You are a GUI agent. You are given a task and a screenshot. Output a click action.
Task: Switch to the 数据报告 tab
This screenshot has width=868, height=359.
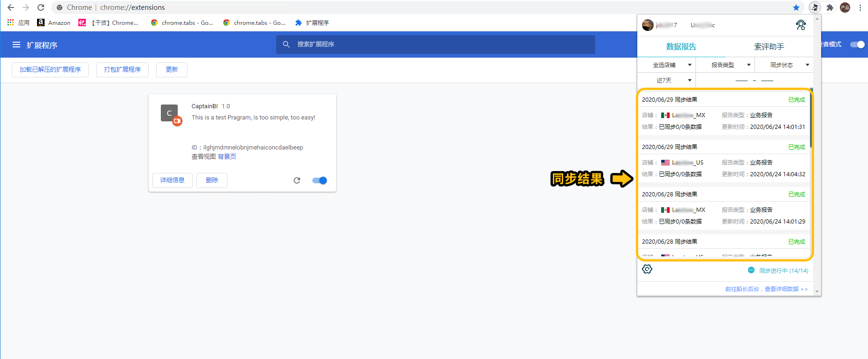coord(681,47)
